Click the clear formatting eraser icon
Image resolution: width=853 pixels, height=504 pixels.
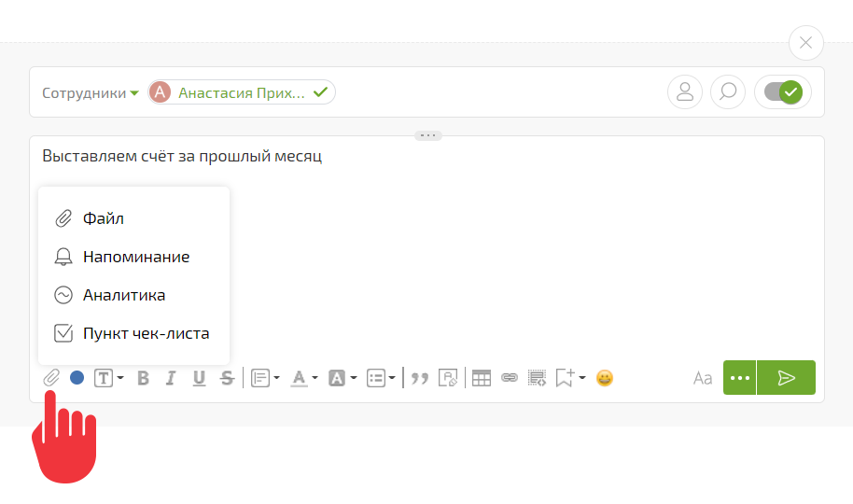448,378
